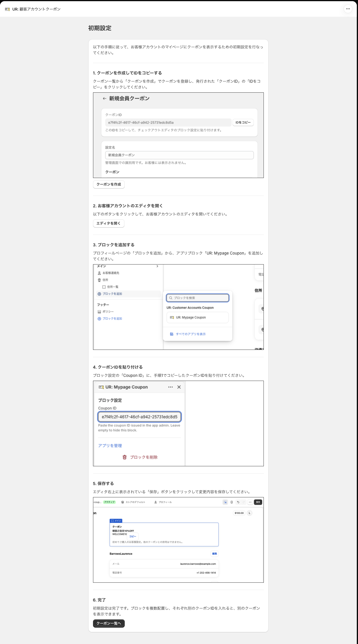This screenshot has width=358, height=644.
Task: Click the dark 保存 button in step 5 screenshot
Action: pos(258,502)
